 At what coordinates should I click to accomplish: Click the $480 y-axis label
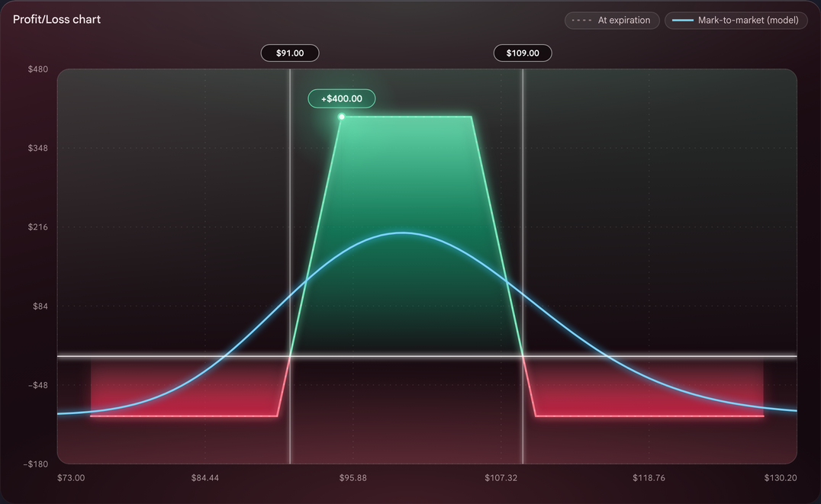(37, 69)
